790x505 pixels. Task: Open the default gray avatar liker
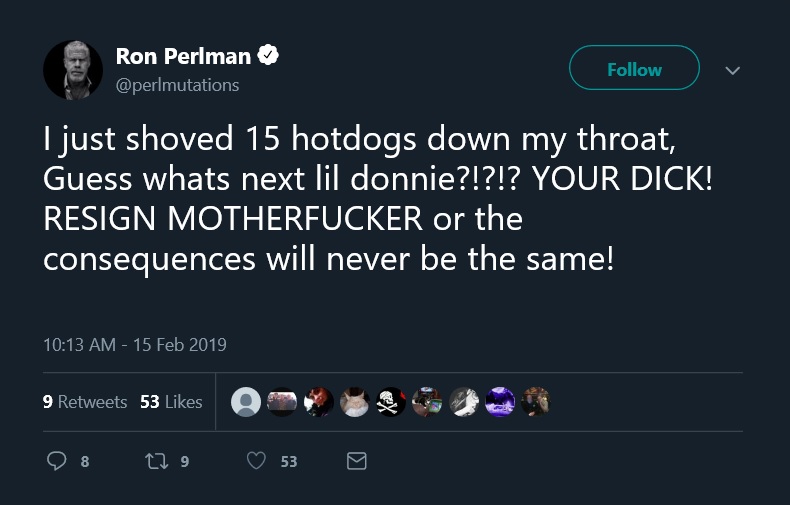coord(246,402)
